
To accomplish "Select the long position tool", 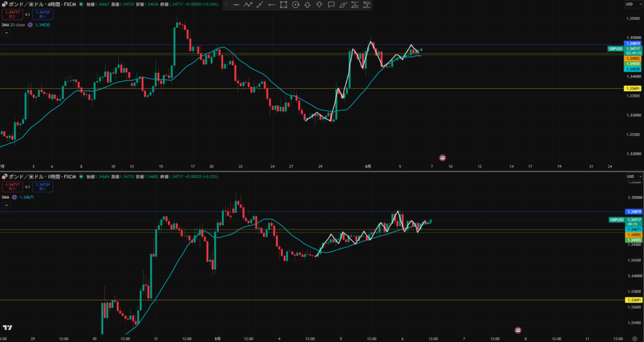I will (355, 5).
